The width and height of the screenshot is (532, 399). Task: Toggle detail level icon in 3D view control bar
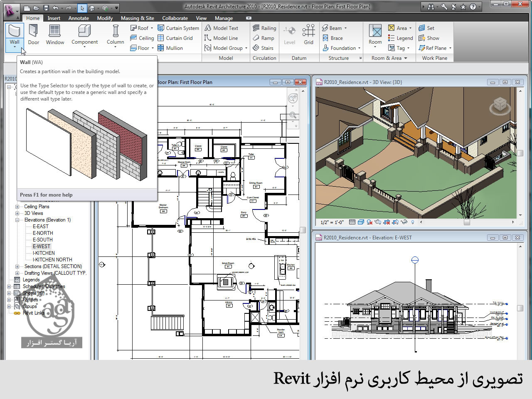click(352, 222)
